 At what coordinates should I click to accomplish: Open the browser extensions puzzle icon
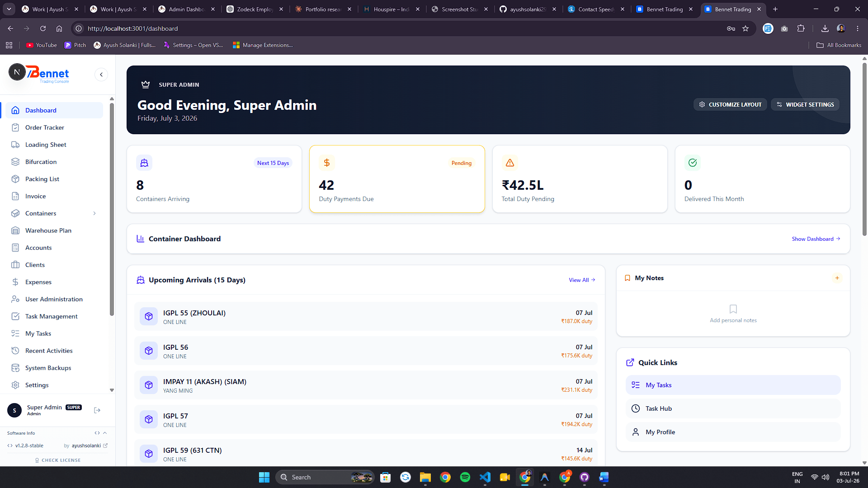(x=801, y=28)
